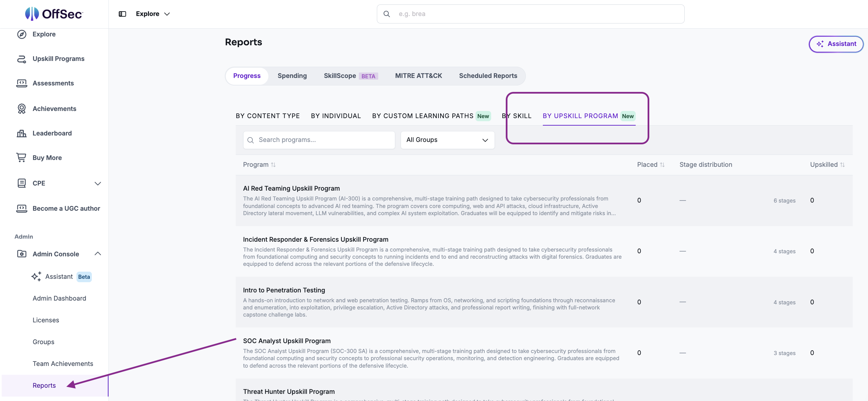Click the OffSec logo
Image resolution: width=868 pixels, height=401 pixels.
pos(54,14)
